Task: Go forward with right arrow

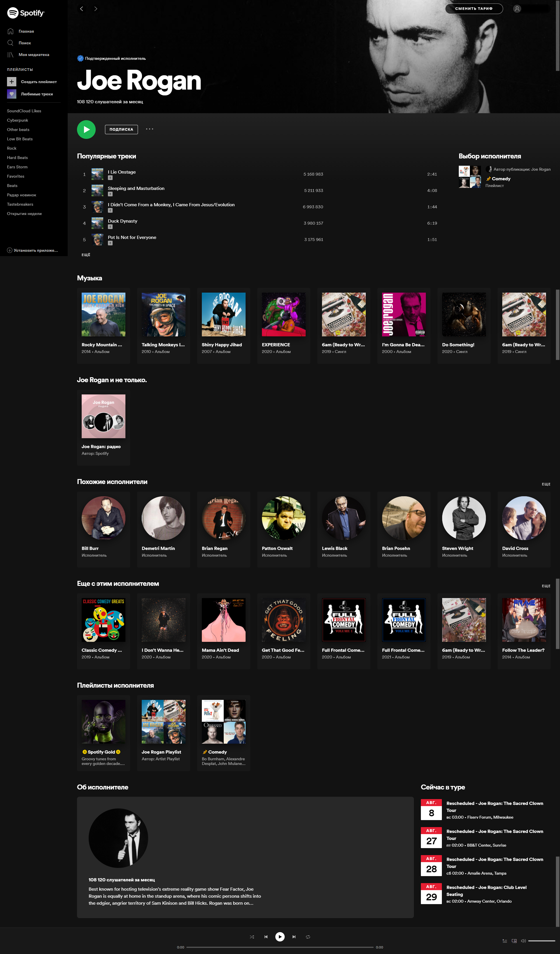Action: [96, 9]
